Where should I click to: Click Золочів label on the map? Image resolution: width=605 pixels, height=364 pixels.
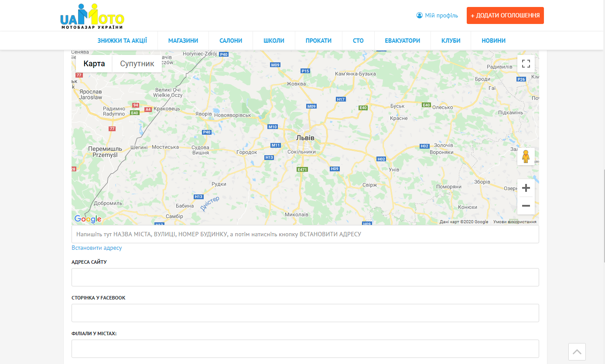[444, 145]
